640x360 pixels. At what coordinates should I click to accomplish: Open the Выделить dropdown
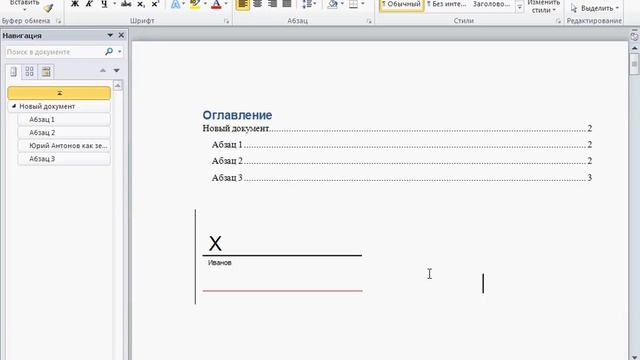pyautogui.click(x=596, y=8)
